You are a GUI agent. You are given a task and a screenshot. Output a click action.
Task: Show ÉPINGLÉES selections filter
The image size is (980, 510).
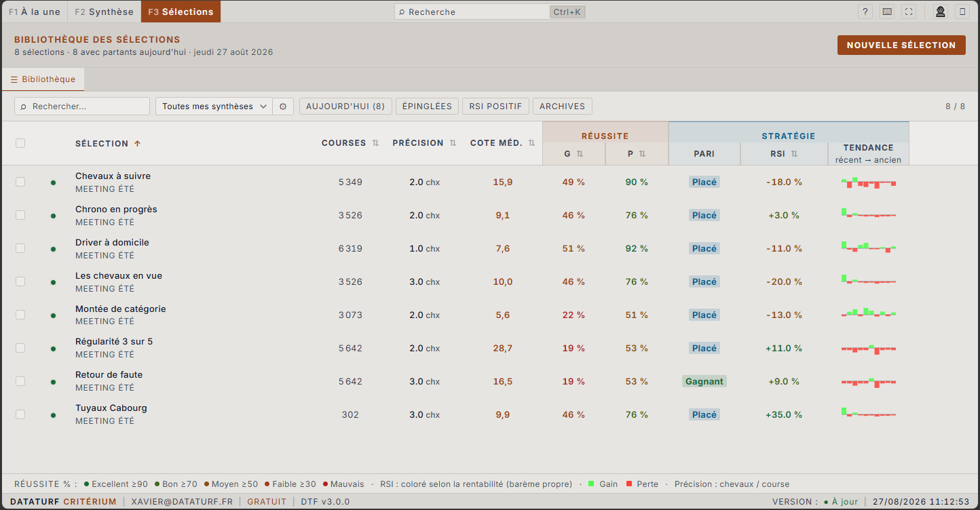(x=427, y=106)
